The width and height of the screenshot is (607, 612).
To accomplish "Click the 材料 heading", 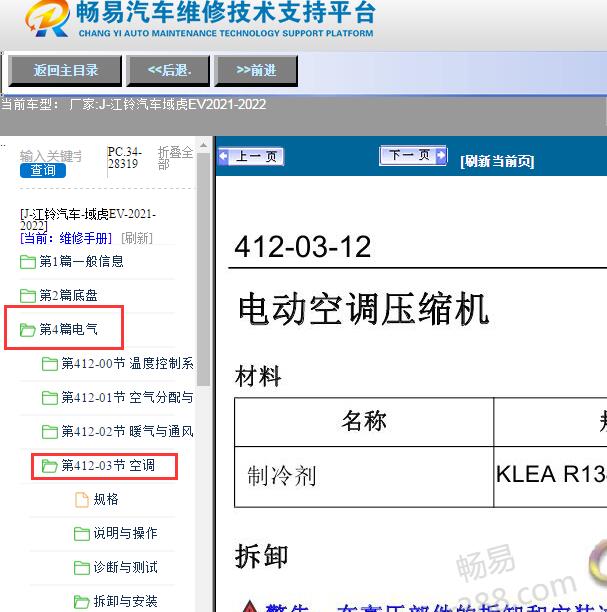I will tap(258, 376).
